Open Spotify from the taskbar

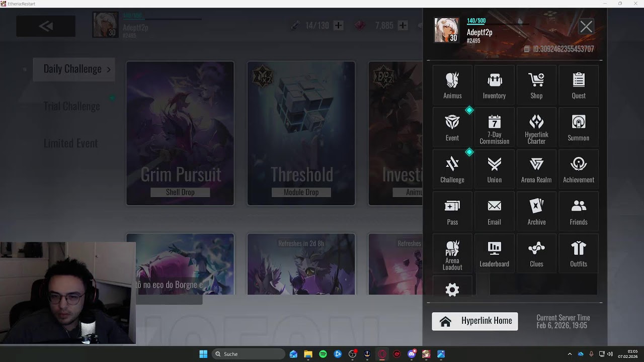(323, 354)
